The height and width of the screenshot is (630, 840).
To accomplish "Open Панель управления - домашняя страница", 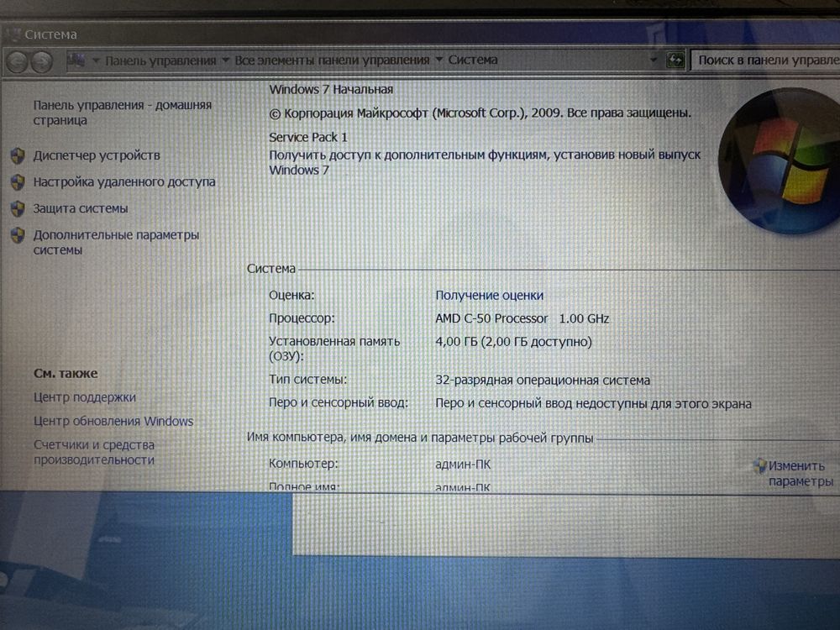I will pyautogui.click(x=122, y=113).
